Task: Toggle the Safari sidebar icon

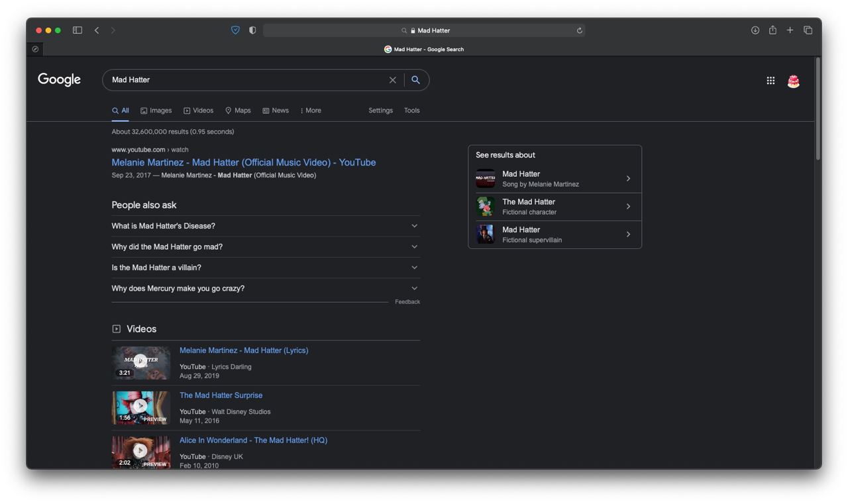Action: click(78, 30)
